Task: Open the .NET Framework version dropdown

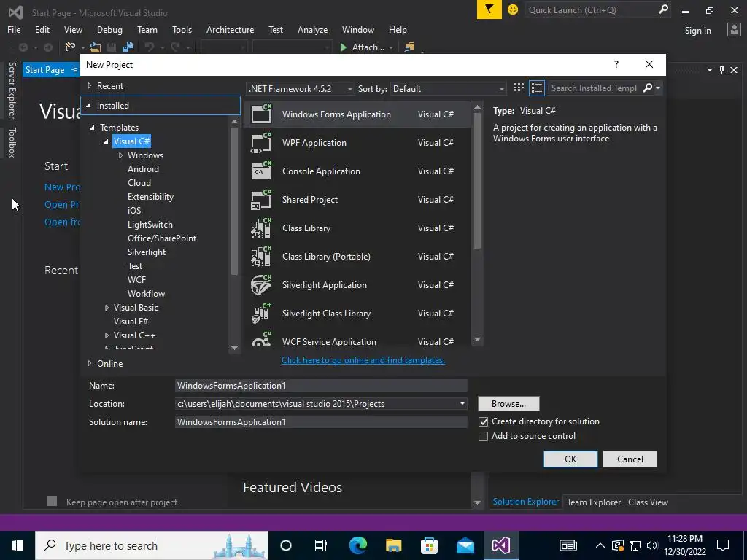Action: point(301,88)
